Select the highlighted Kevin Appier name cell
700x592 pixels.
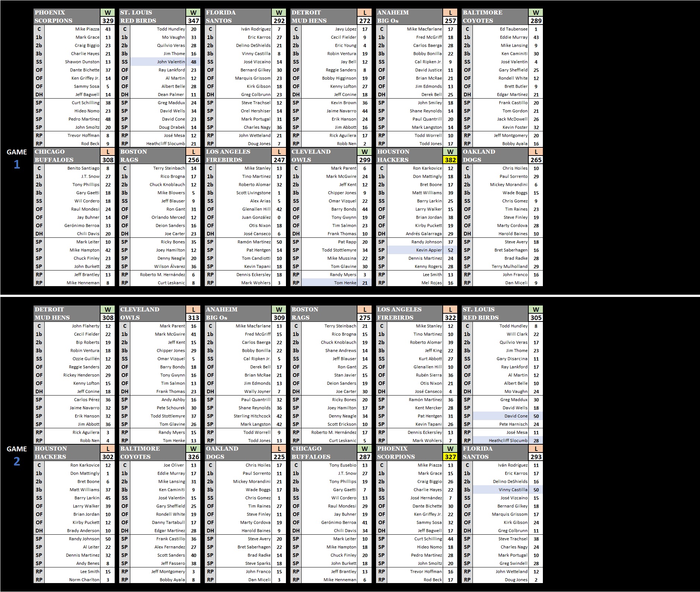(415, 250)
